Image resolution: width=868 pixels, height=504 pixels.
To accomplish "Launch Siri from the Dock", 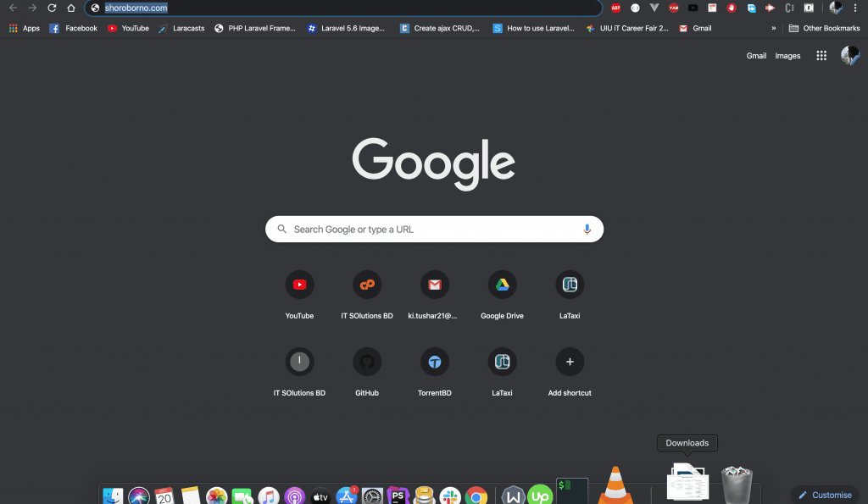I will pos(139,496).
